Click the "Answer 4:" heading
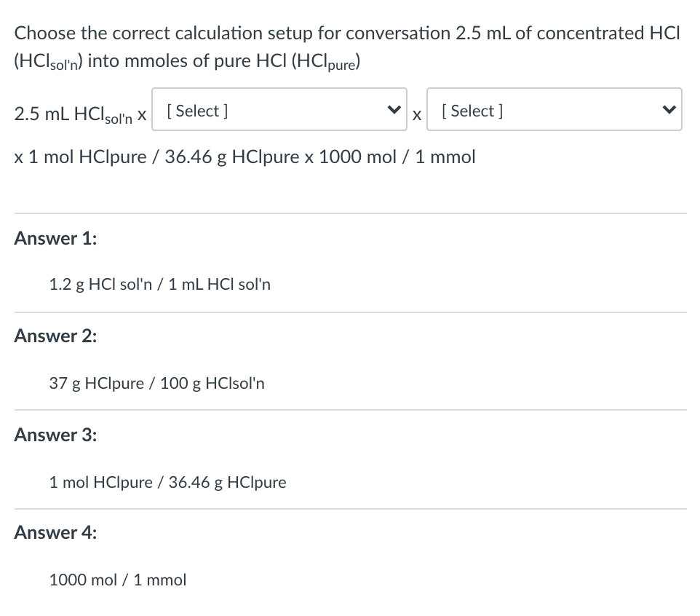 pyautogui.click(x=56, y=532)
